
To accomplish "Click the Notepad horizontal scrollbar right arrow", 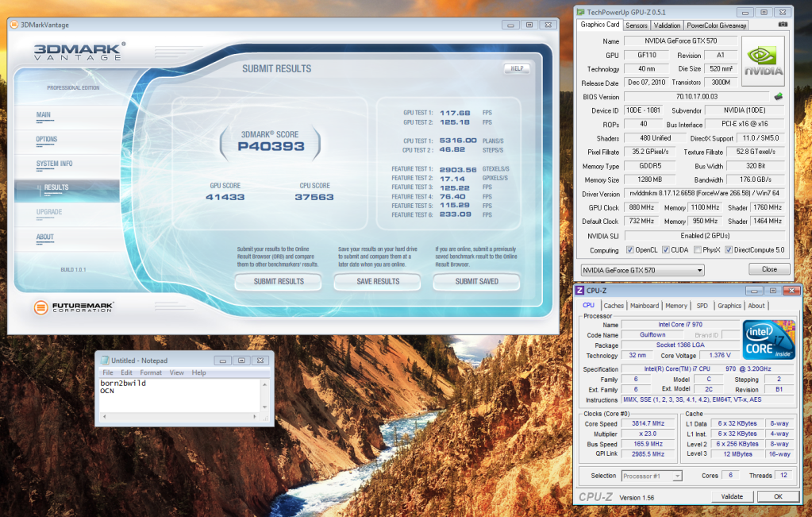I will pyautogui.click(x=255, y=416).
